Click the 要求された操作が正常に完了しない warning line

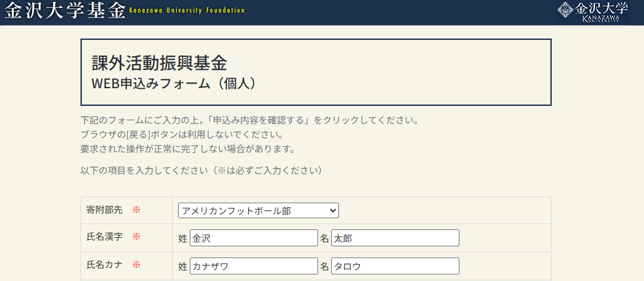pos(188,148)
